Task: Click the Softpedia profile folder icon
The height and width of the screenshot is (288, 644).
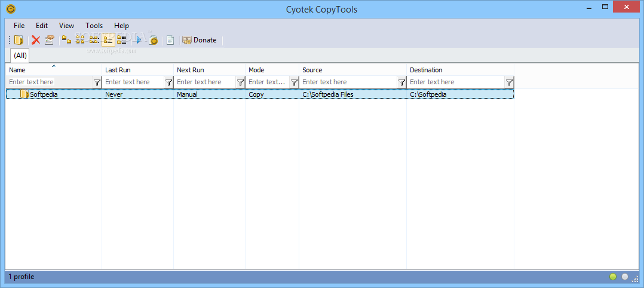Action: click(x=24, y=94)
